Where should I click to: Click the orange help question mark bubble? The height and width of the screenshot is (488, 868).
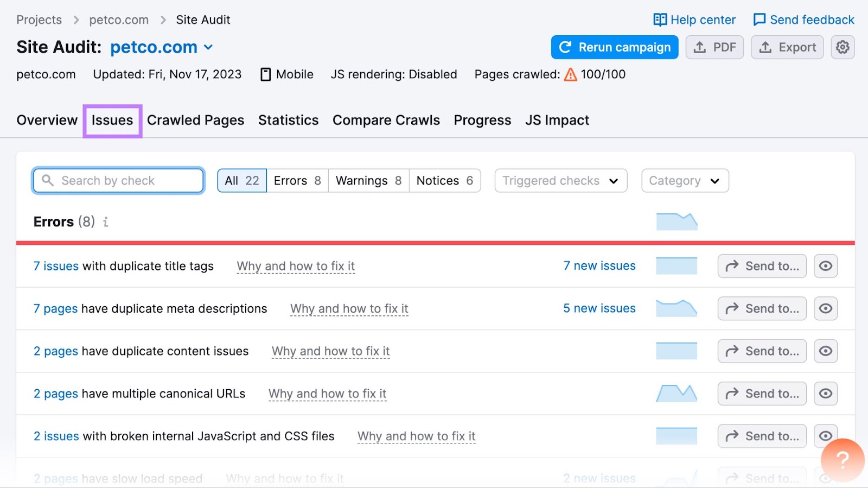tap(842, 460)
